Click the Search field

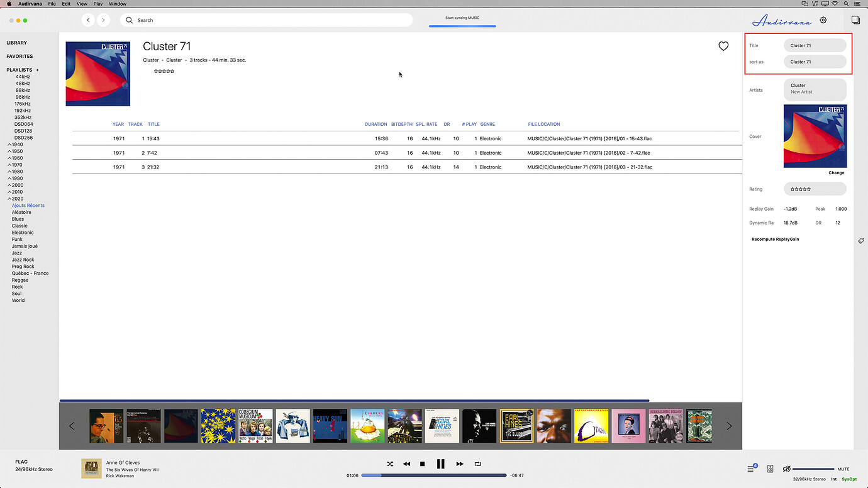click(x=266, y=20)
